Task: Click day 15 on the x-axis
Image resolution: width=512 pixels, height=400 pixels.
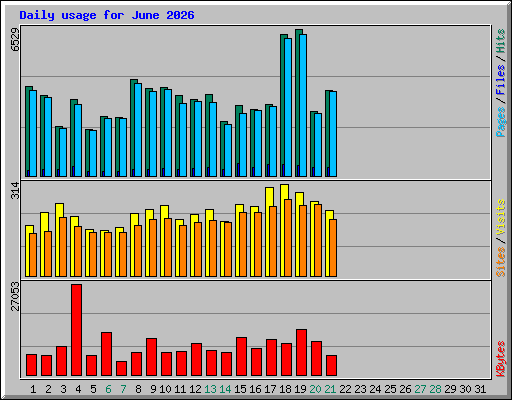Action: (x=240, y=389)
